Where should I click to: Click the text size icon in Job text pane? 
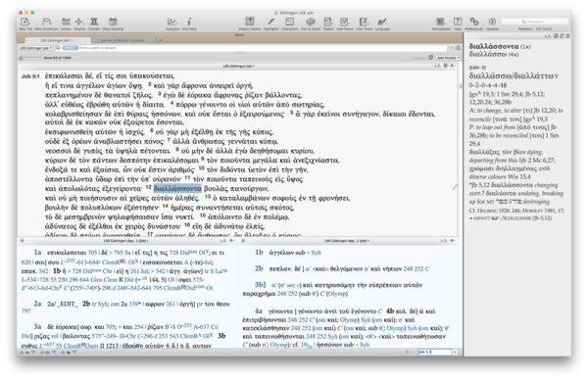click(x=437, y=66)
